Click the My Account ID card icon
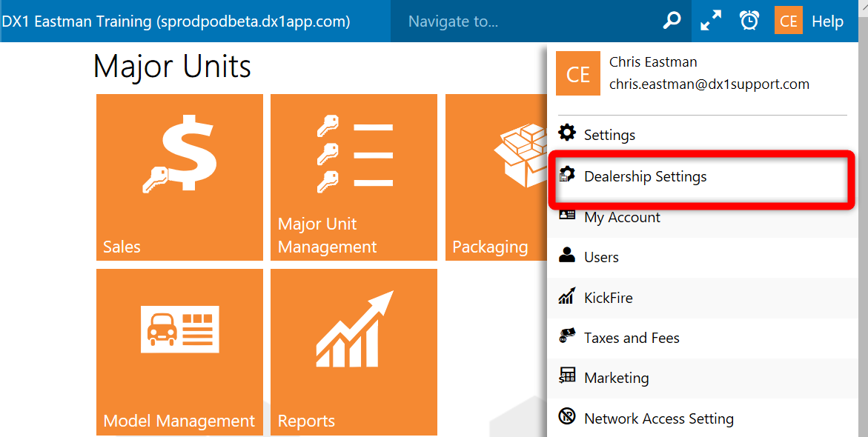This screenshot has height=437, width=868. click(x=567, y=215)
